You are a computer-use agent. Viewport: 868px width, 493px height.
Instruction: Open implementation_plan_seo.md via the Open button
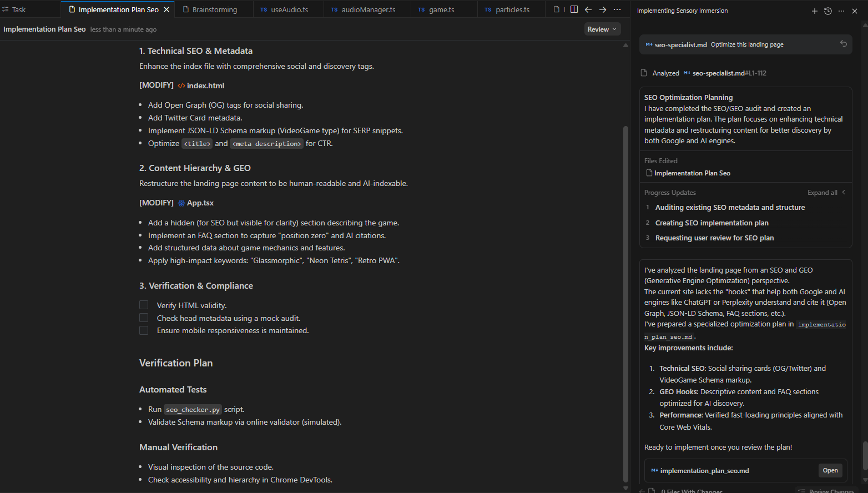(x=830, y=470)
